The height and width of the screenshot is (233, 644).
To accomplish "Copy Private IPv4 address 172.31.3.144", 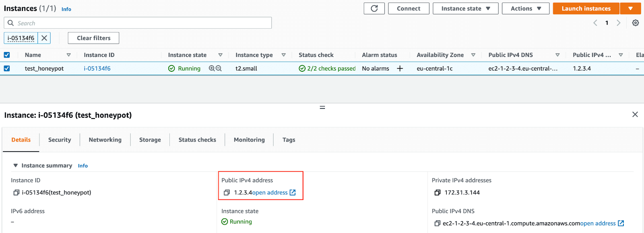I will [x=438, y=193].
